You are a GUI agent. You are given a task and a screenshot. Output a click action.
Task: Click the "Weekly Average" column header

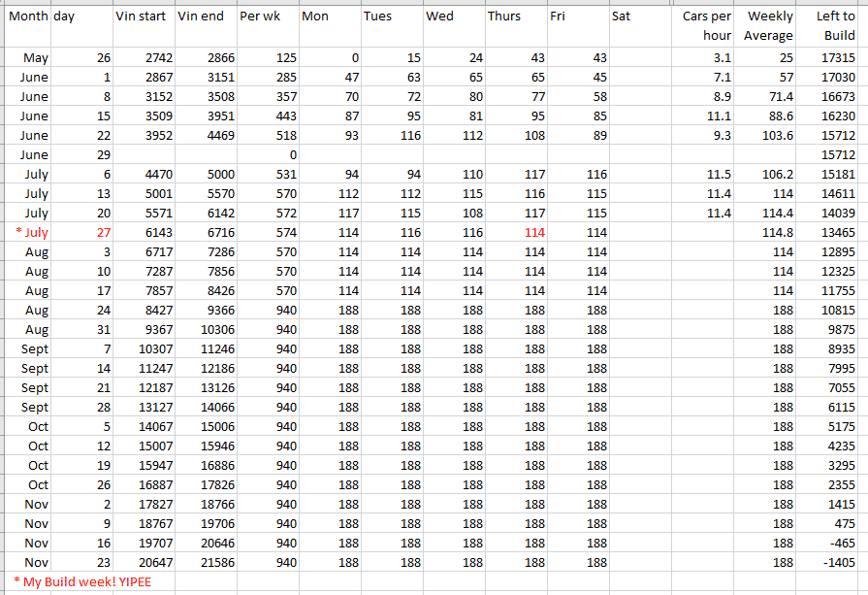point(766,26)
